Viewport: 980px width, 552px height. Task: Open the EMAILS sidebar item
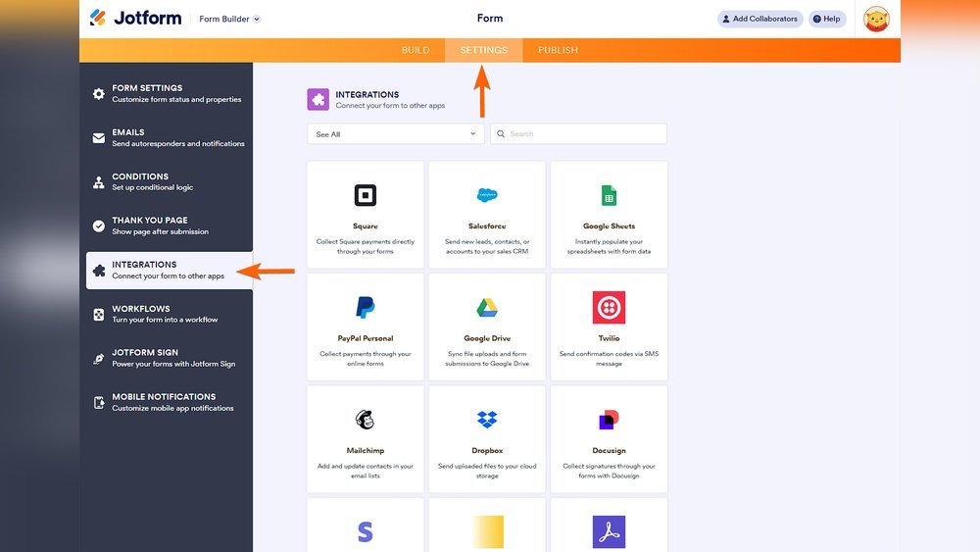(x=169, y=138)
